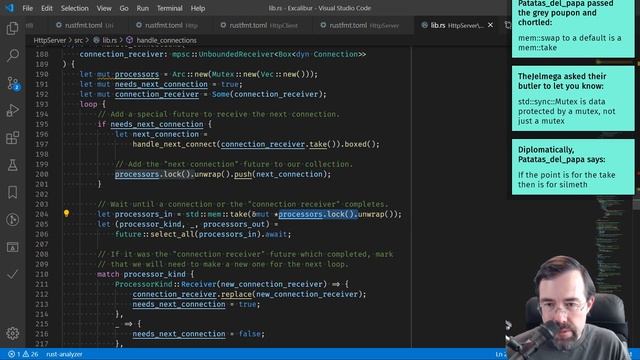Open the remote explorer panel icon
The height and width of the screenshot is (360, 640).
[12, 247]
